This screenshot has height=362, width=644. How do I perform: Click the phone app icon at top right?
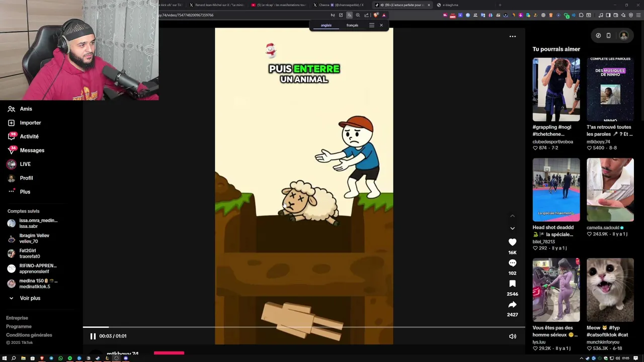[x=608, y=36]
